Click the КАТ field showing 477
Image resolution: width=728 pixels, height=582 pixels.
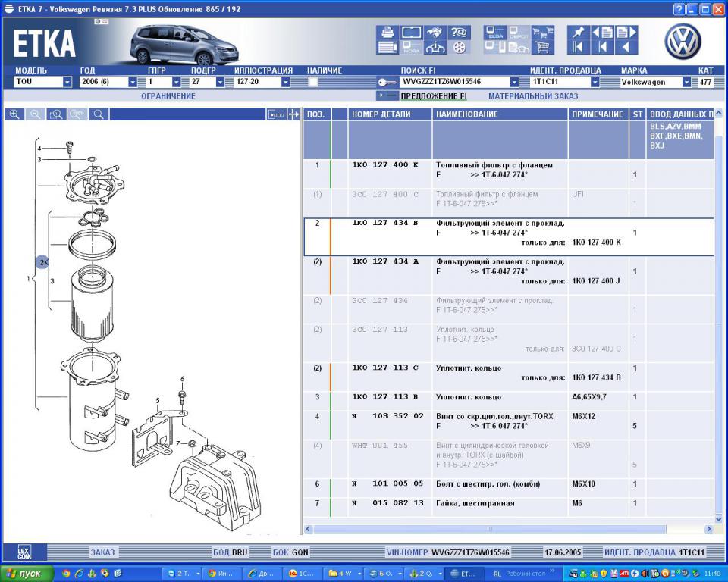(x=706, y=82)
